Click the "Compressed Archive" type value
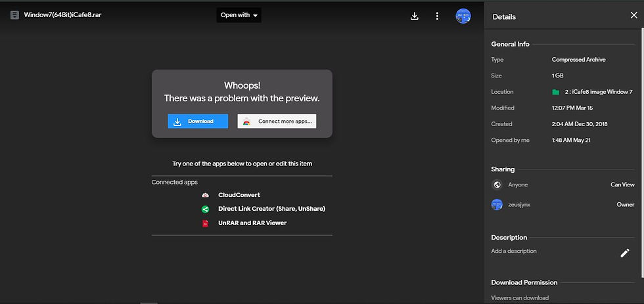Image resolution: width=644 pixels, height=304 pixels. [x=578, y=60]
